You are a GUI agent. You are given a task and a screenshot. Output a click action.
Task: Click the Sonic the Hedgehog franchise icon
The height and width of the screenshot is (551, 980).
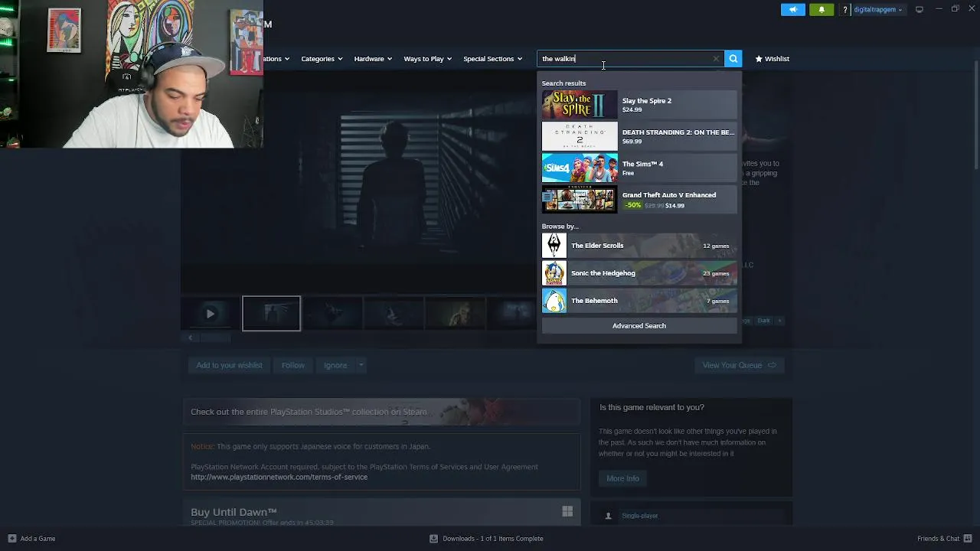(x=554, y=273)
